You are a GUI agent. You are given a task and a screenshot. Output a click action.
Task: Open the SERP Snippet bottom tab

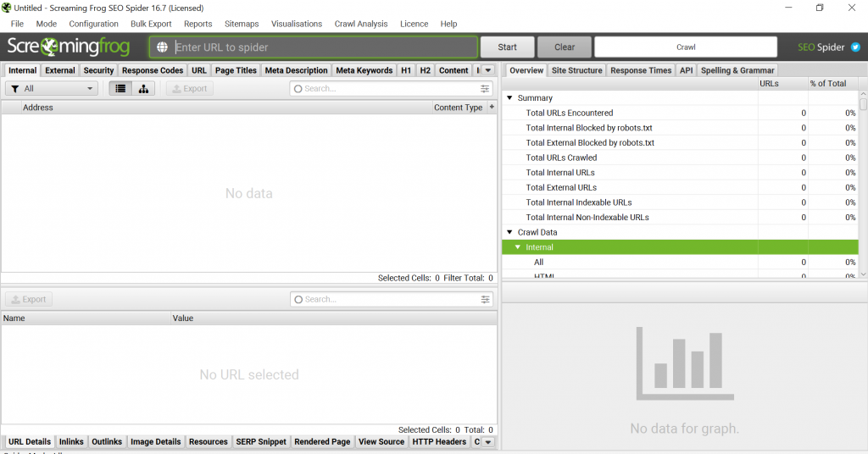click(x=261, y=442)
